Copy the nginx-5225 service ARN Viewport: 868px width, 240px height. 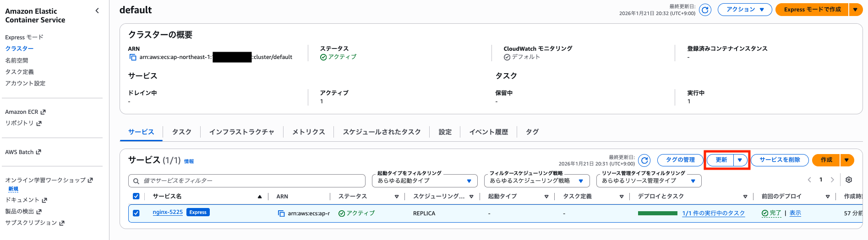tap(281, 213)
